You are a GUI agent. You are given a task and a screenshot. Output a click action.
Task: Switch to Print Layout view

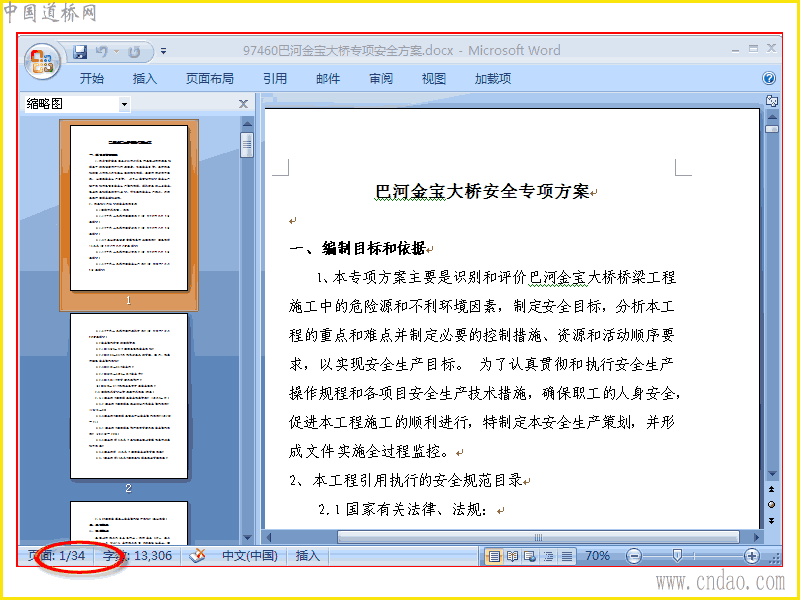494,556
